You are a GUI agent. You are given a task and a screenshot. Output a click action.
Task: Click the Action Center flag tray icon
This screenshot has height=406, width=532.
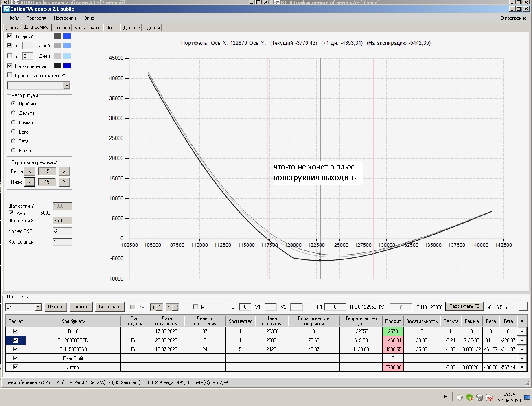coord(490,397)
